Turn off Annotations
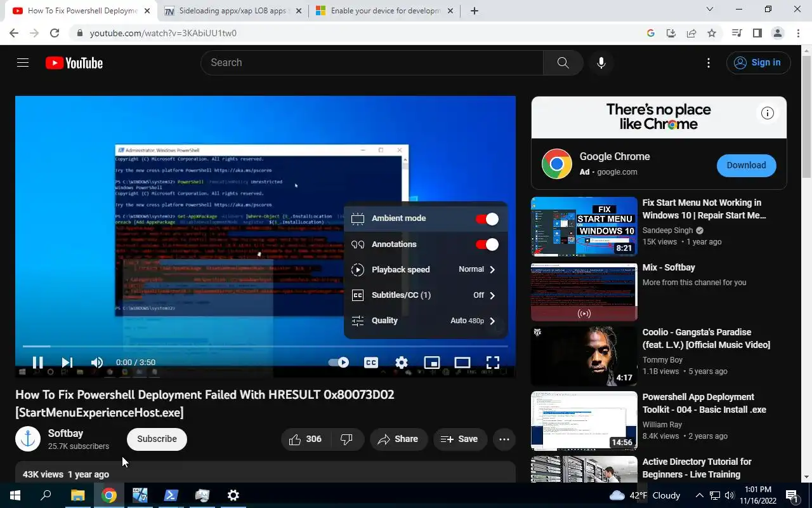812x508 pixels. point(487,244)
